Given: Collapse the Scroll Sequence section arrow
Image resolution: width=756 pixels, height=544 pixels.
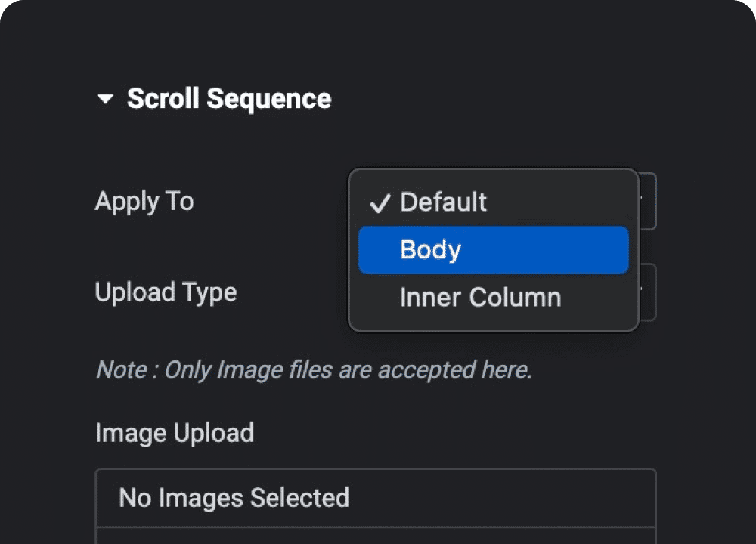Looking at the screenshot, I should (x=105, y=99).
